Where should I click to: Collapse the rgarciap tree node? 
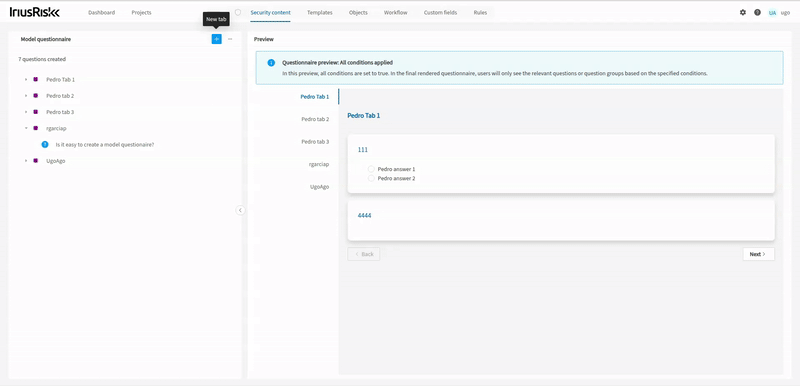[x=26, y=128]
